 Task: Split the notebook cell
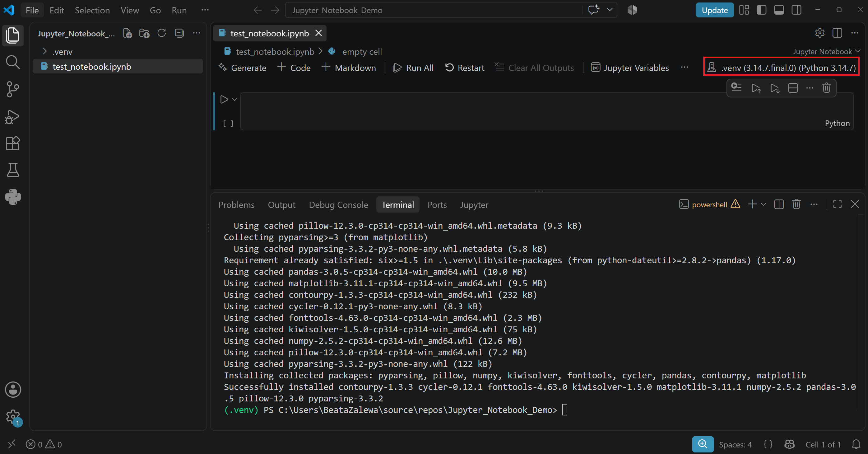coord(793,88)
